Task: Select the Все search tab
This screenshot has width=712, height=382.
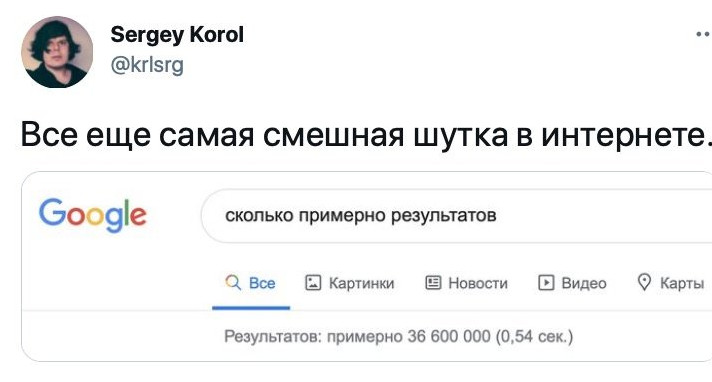Action: [x=251, y=283]
